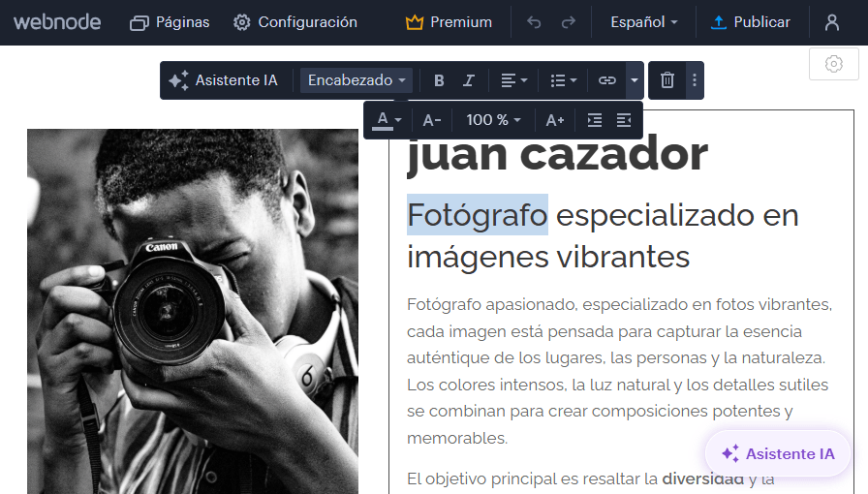
Task: Open the user account icon
Action: point(832,22)
